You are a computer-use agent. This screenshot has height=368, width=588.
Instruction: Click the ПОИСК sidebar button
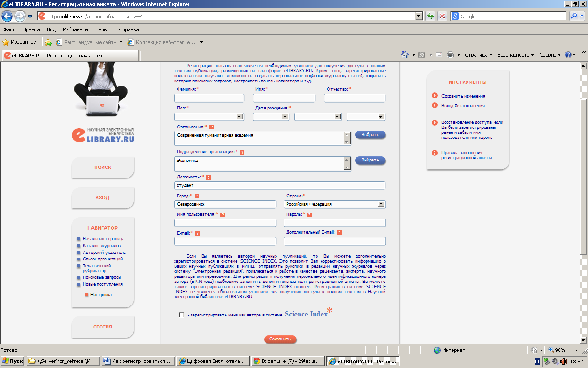pyautogui.click(x=103, y=167)
